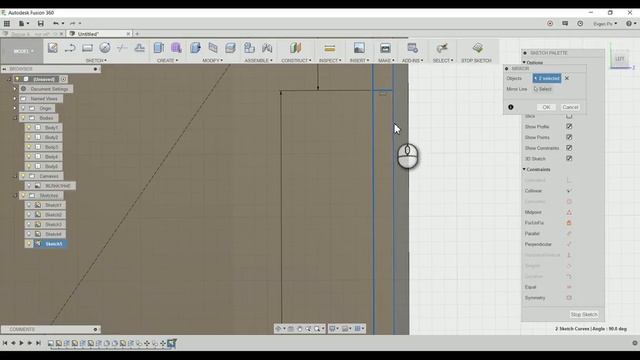The height and width of the screenshot is (360, 640).
Task: Toggle visibility bulb of Sketch4
Action: click(x=29, y=234)
